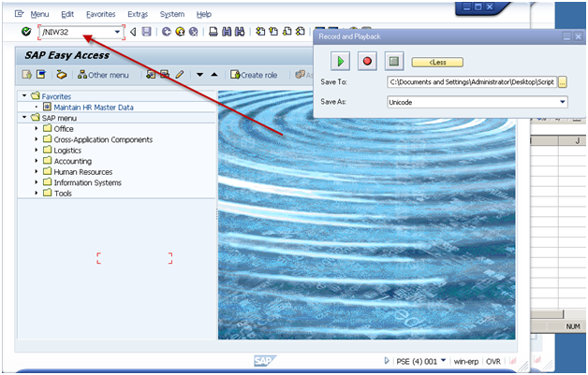Click the User menu icon in Easy Access toolbar

26,75
